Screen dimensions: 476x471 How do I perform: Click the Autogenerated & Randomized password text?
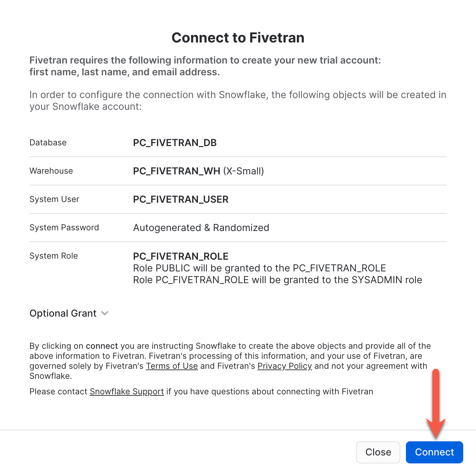201,228
